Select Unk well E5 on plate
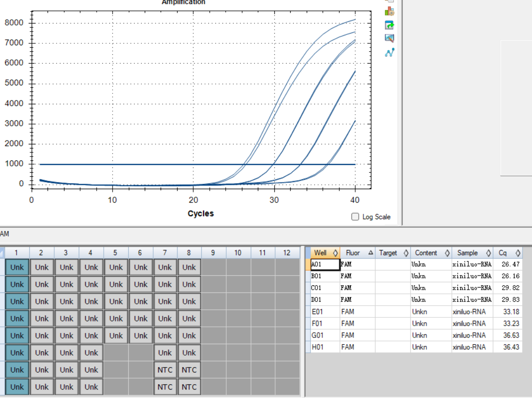 (x=116, y=335)
